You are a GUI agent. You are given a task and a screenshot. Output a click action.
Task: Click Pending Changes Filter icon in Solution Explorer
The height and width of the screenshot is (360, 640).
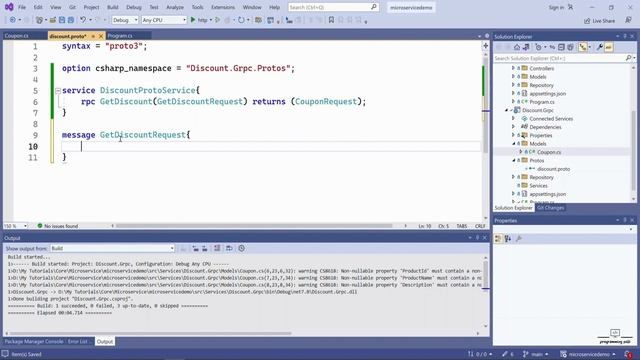[538, 47]
